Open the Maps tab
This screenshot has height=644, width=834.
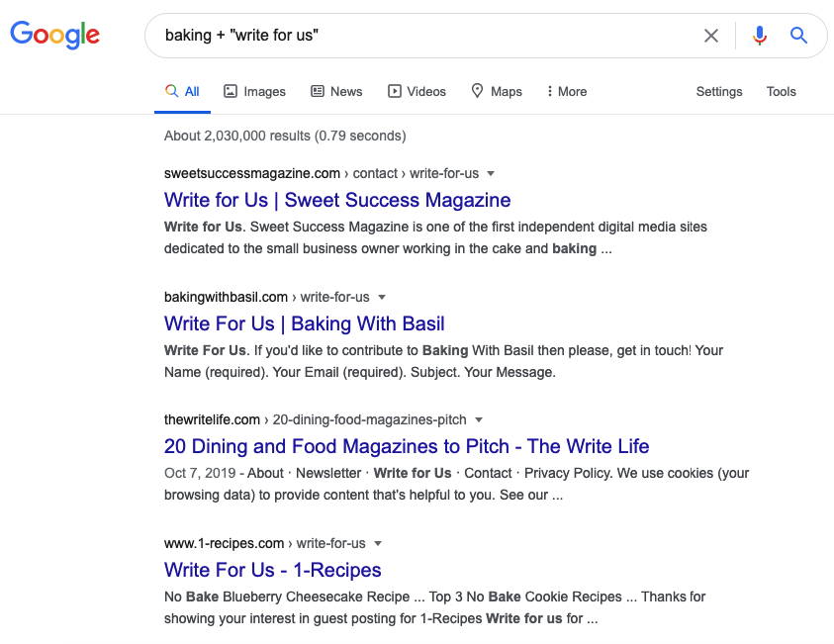pyautogui.click(x=497, y=91)
